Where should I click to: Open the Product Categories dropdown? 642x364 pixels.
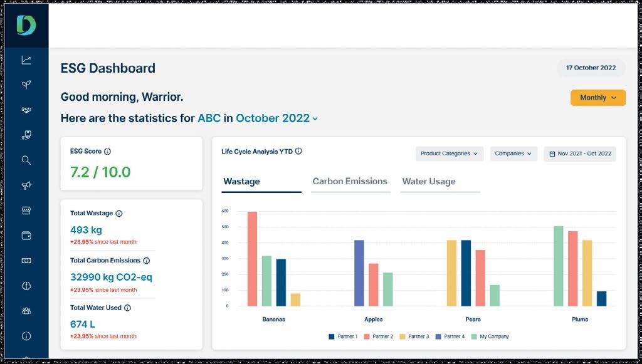pyautogui.click(x=449, y=153)
